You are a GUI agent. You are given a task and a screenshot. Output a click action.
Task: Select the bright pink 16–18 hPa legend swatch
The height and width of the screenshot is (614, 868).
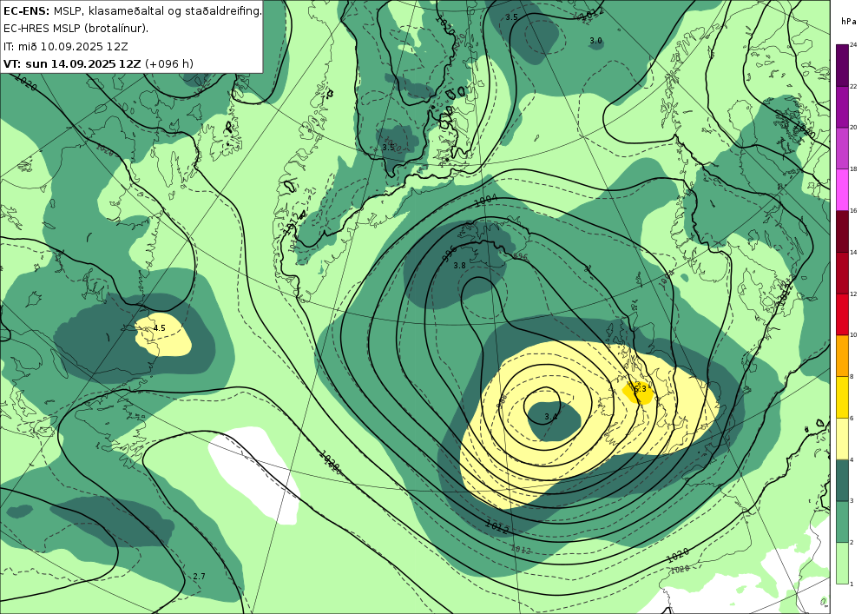(843, 188)
